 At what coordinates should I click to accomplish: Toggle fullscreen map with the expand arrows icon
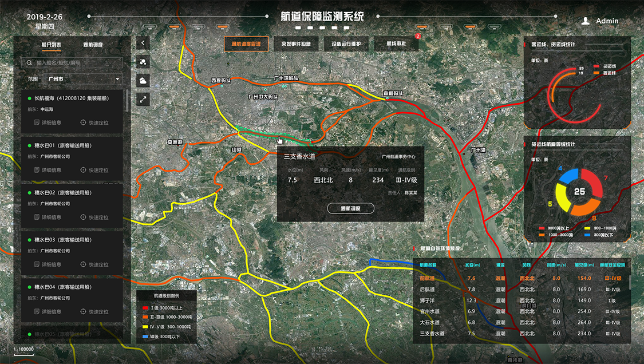(x=143, y=100)
